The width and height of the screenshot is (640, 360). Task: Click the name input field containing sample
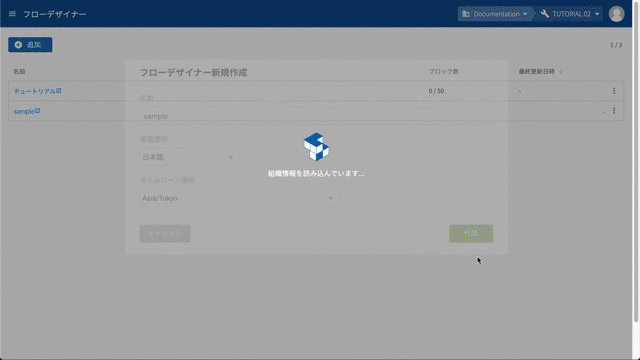316,116
